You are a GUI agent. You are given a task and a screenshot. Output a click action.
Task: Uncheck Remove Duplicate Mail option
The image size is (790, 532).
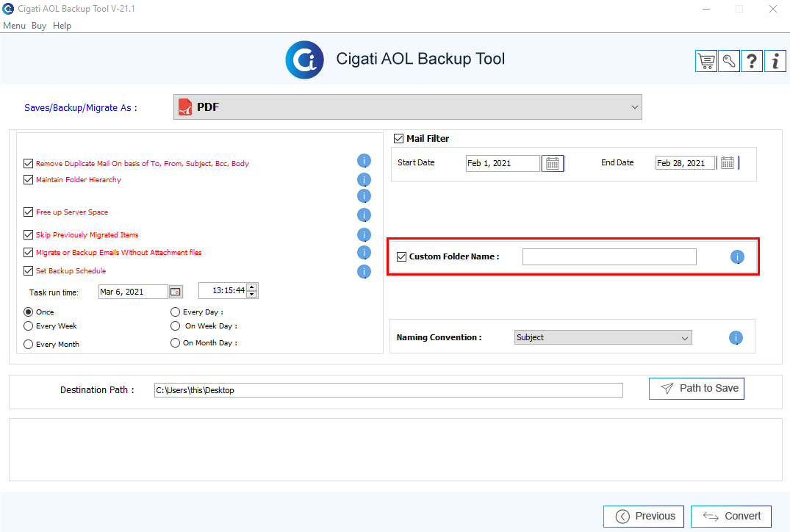pyautogui.click(x=28, y=163)
